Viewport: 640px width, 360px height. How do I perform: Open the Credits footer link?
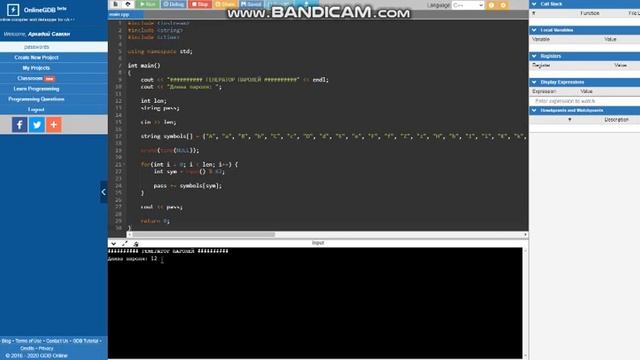(x=27, y=348)
